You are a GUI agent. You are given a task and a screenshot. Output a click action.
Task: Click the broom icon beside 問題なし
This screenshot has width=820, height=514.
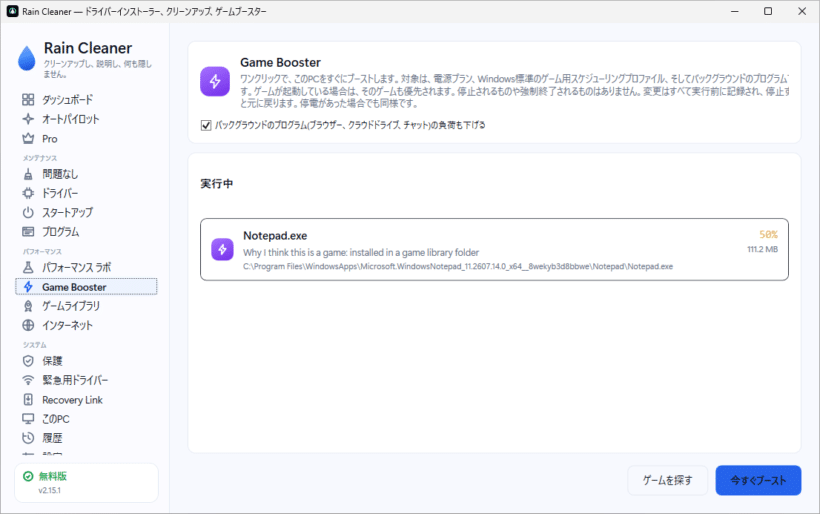click(x=28, y=174)
